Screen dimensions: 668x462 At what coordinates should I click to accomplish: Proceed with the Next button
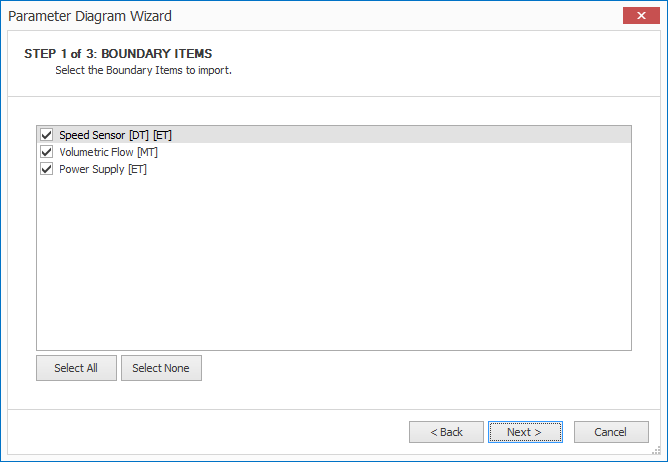pos(524,432)
